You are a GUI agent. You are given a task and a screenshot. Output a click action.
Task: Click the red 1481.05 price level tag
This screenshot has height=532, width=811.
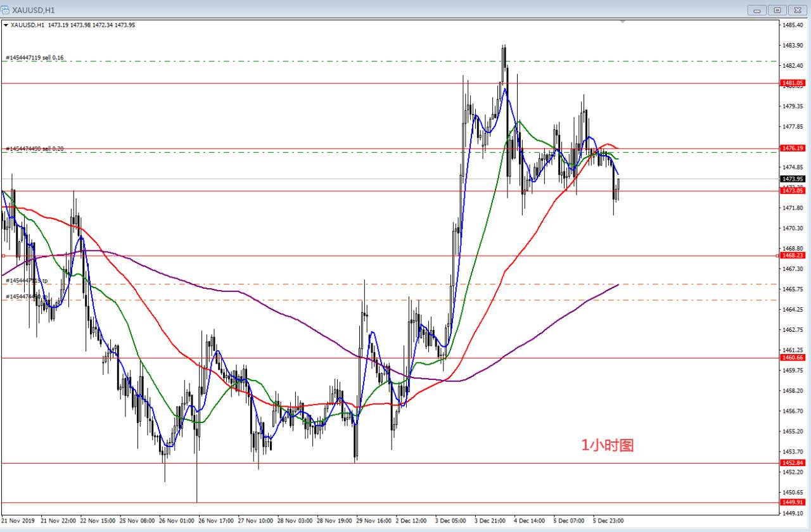[x=793, y=83]
